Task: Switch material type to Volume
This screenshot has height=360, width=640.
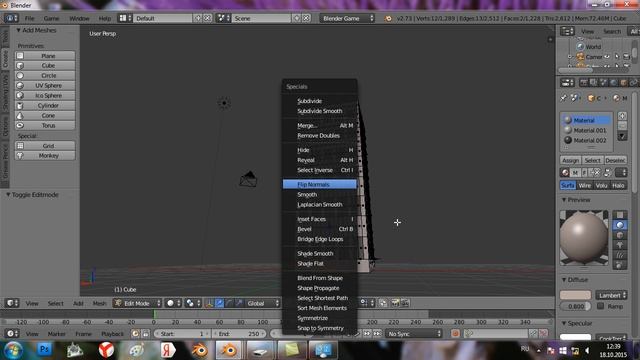Action: pos(601,186)
